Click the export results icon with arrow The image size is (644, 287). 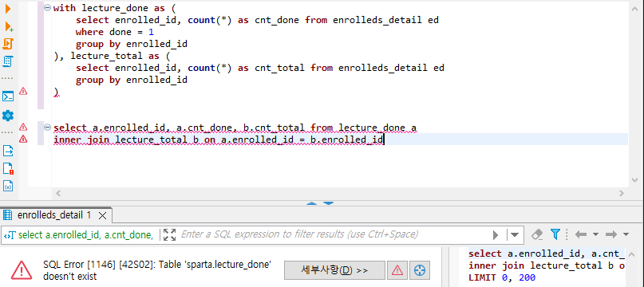[8, 151]
